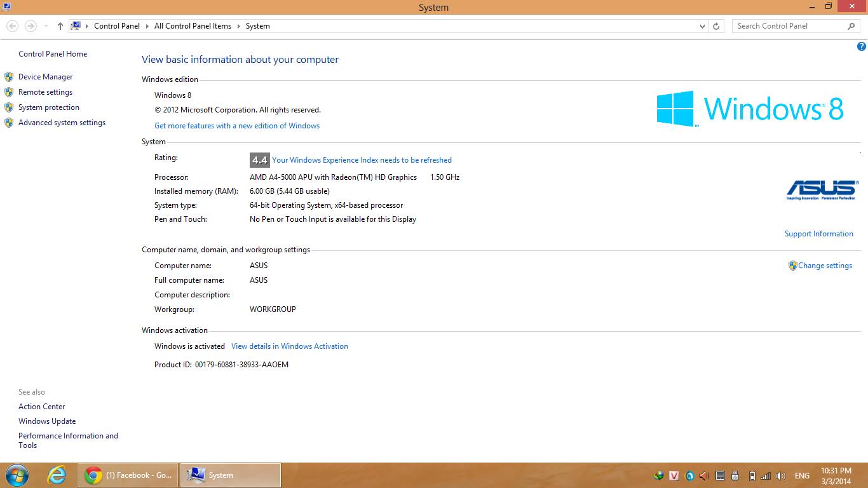Image resolution: width=868 pixels, height=488 pixels.
Task: Open Device Manager
Action: [x=46, y=77]
